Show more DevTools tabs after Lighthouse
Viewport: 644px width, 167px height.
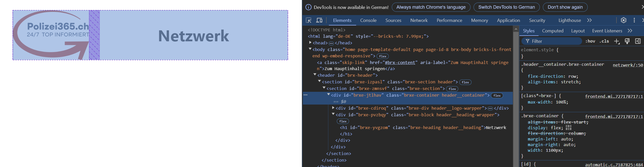pos(589,20)
